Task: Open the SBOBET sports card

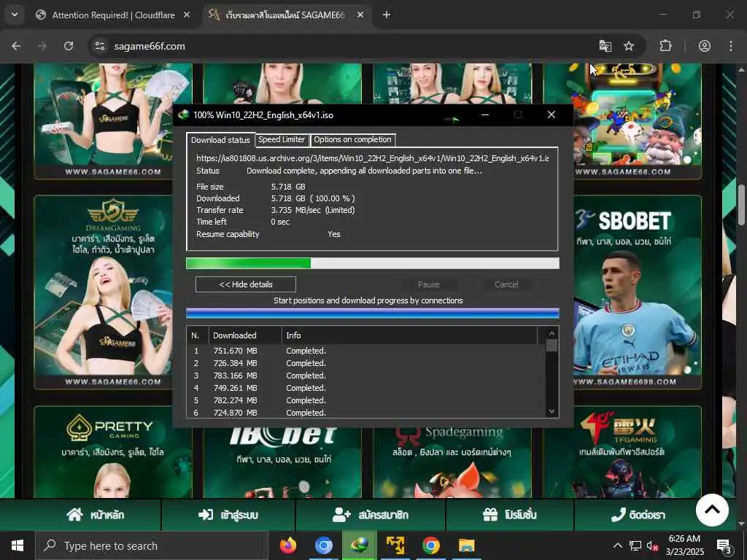Action: pyautogui.click(x=638, y=292)
